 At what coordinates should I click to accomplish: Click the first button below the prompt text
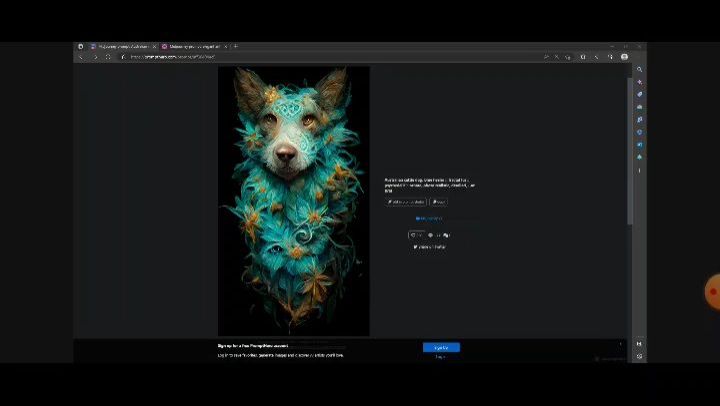click(406, 202)
